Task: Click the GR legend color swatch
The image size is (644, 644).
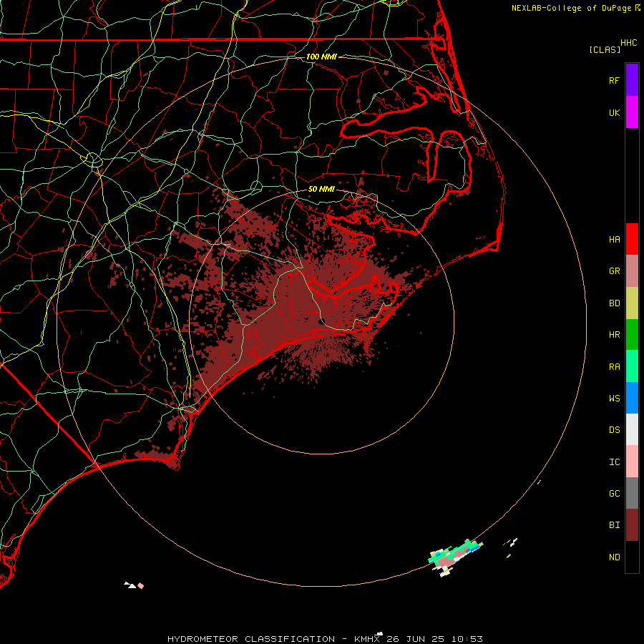Action: [632, 271]
